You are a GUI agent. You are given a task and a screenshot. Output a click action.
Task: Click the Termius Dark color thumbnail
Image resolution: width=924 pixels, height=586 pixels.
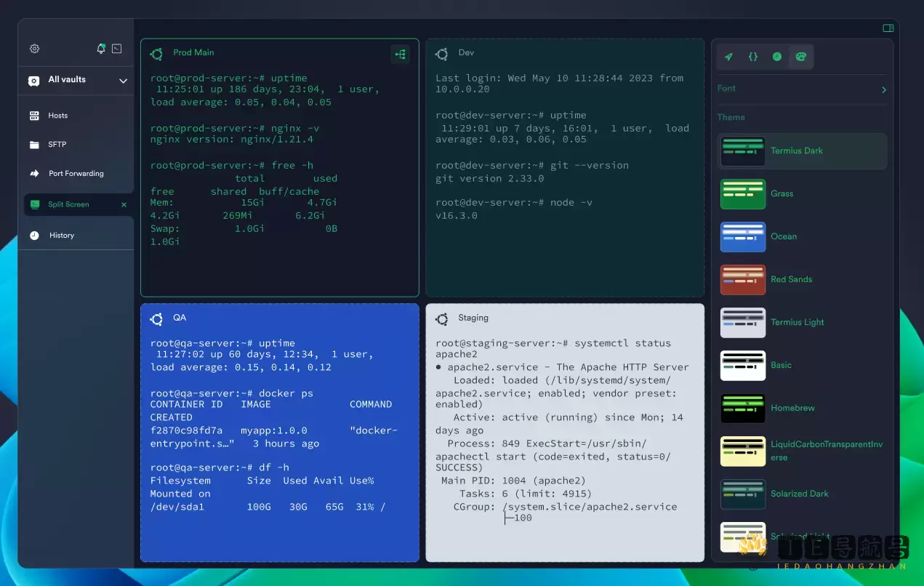click(x=743, y=151)
